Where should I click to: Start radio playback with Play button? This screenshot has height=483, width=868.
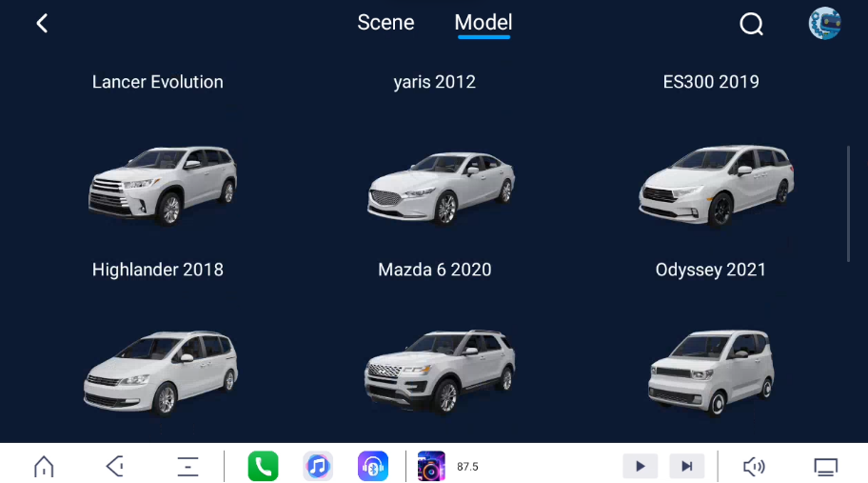pyautogui.click(x=641, y=467)
